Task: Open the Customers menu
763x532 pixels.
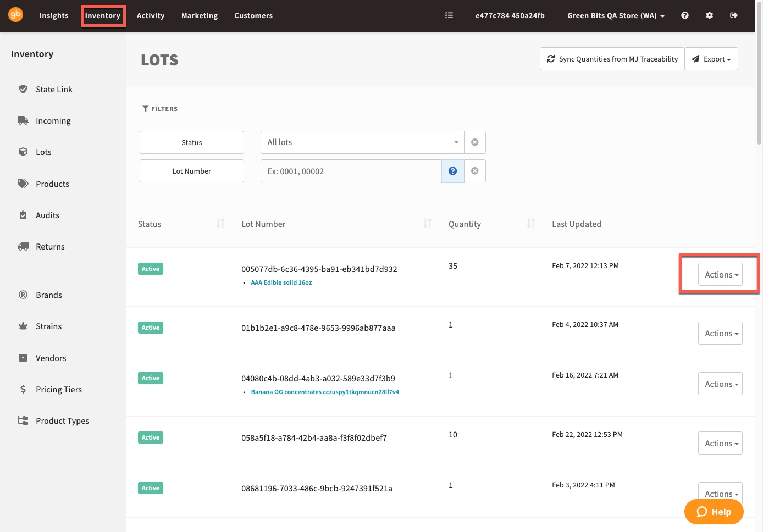Action: tap(253, 15)
